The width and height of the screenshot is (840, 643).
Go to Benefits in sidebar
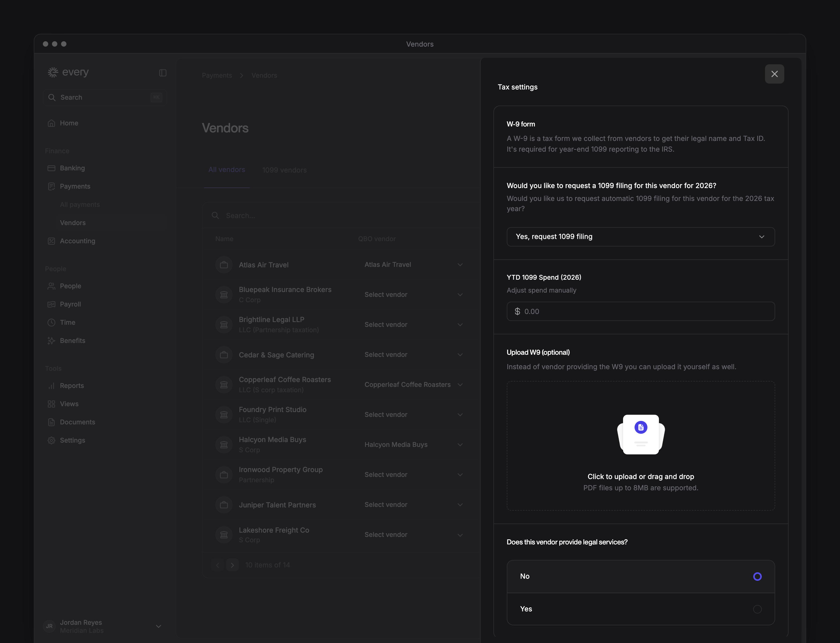[x=72, y=341]
